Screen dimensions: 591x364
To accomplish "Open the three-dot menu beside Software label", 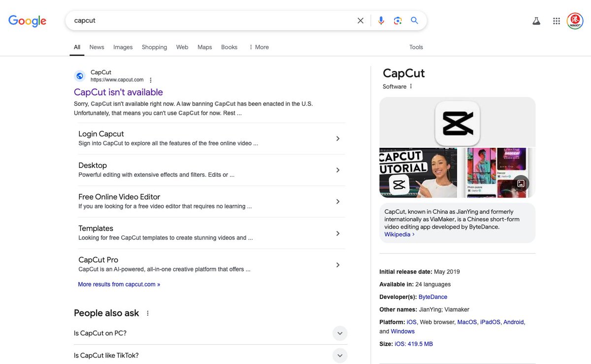I will click(411, 86).
